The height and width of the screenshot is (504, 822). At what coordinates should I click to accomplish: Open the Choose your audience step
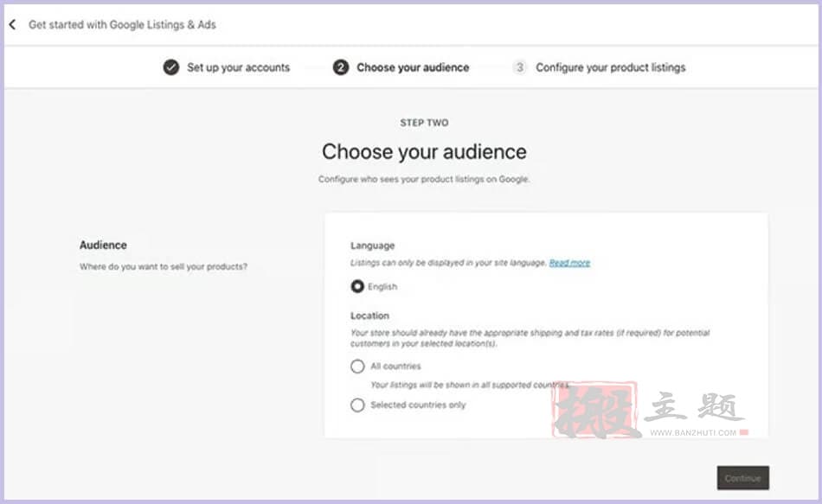(413, 67)
